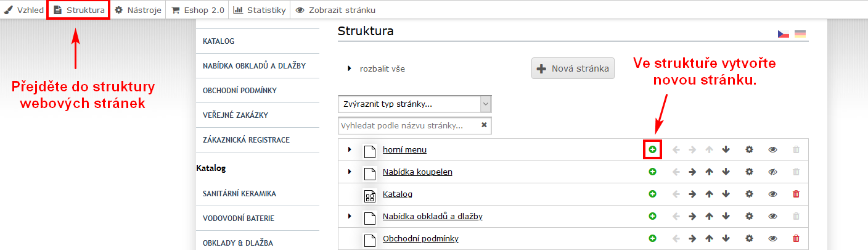This screenshot has width=868, height=250.
Task: Expand the horní menu tree item
Action: tap(350, 149)
